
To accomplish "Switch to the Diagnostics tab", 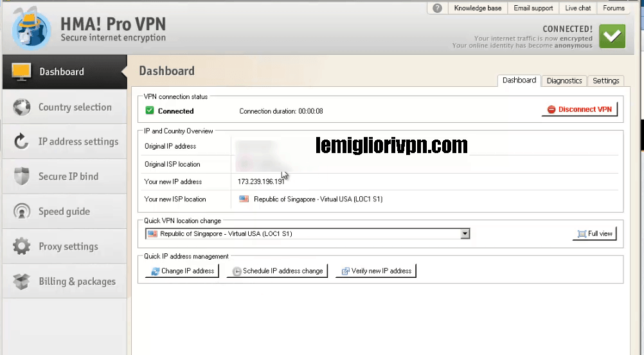I will pos(564,80).
